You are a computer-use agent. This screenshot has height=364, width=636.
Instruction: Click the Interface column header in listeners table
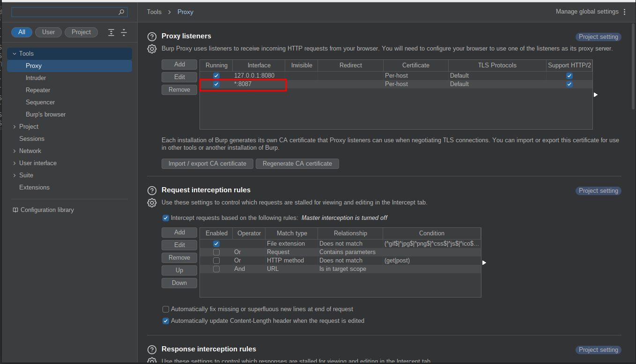(x=259, y=66)
